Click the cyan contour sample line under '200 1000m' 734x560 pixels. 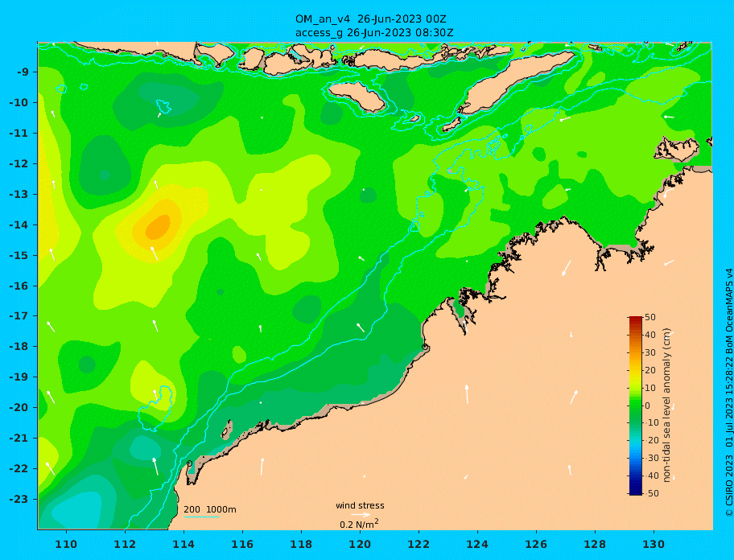tap(201, 517)
